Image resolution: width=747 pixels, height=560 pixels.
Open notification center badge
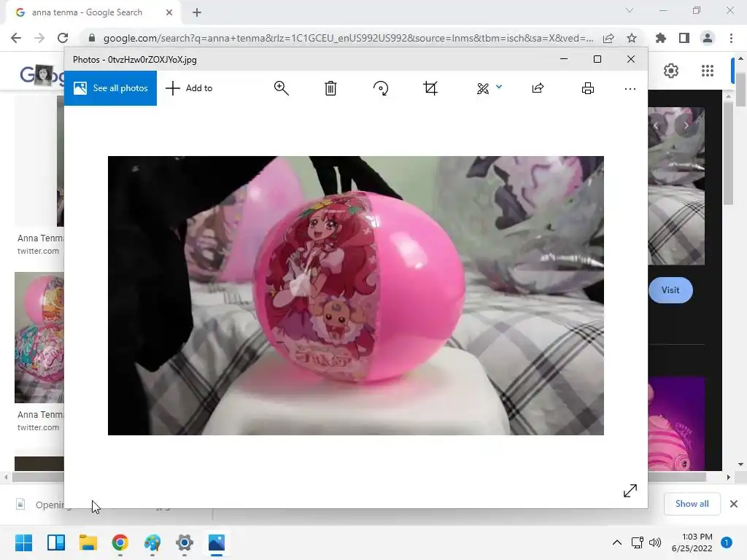click(727, 542)
